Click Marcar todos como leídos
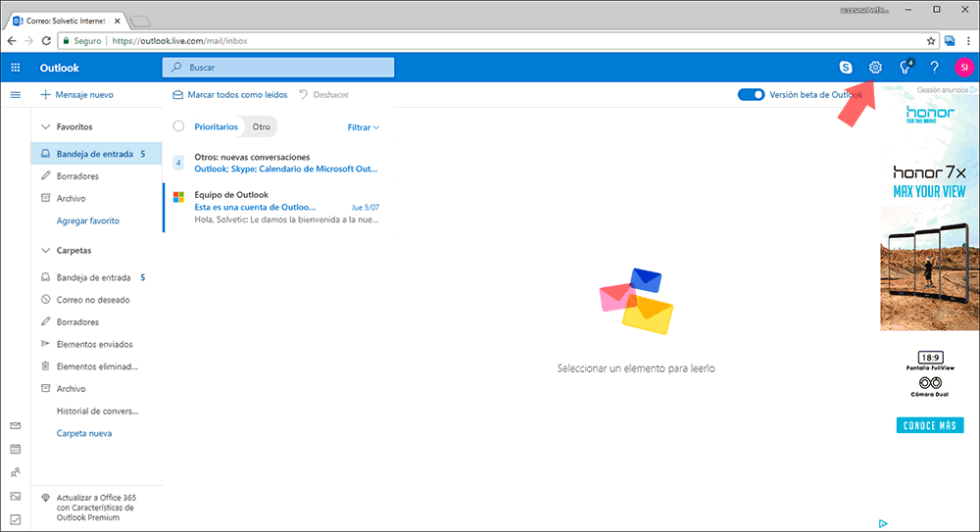This screenshot has height=532, width=980. [230, 95]
